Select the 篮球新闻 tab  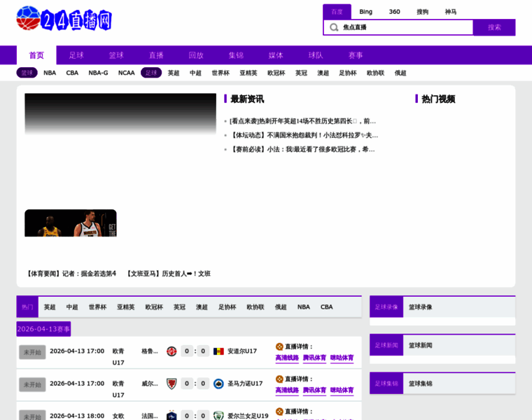pyautogui.click(x=421, y=345)
